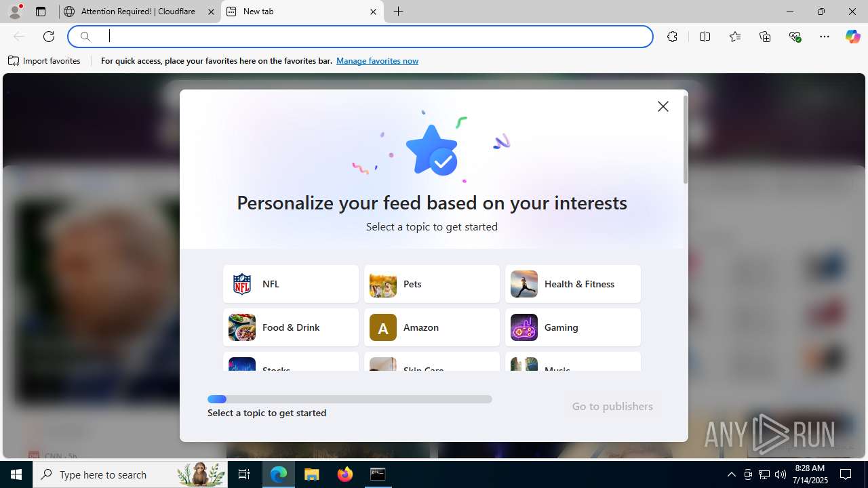Viewport: 868px width, 488px height.
Task: Select the Amazon topic
Action: 432,327
